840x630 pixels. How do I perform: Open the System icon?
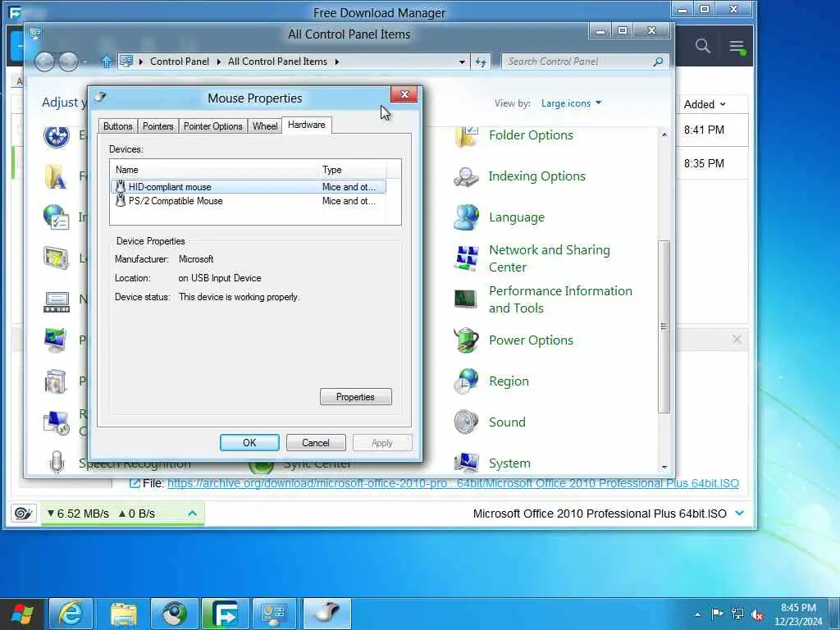pos(466,463)
